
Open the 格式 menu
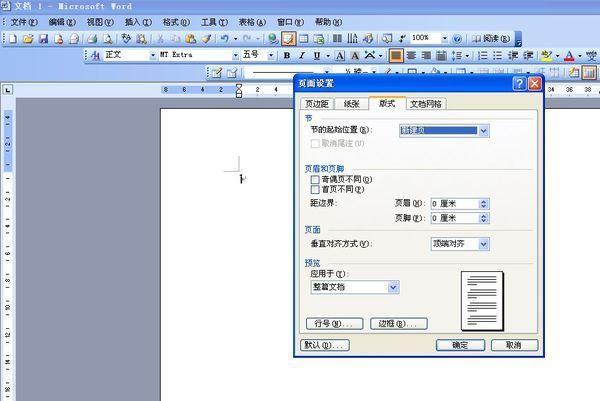(x=177, y=21)
